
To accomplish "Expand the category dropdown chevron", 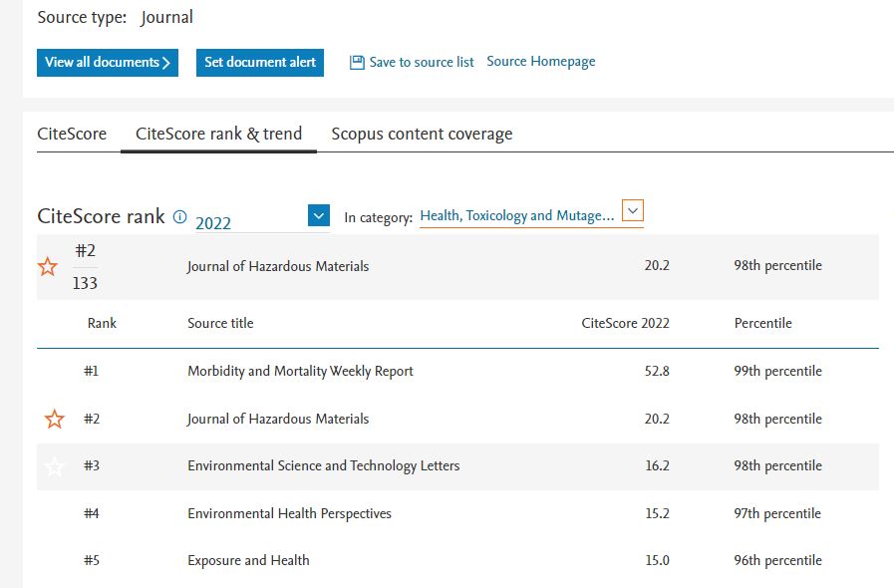I will [x=632, y=210].
